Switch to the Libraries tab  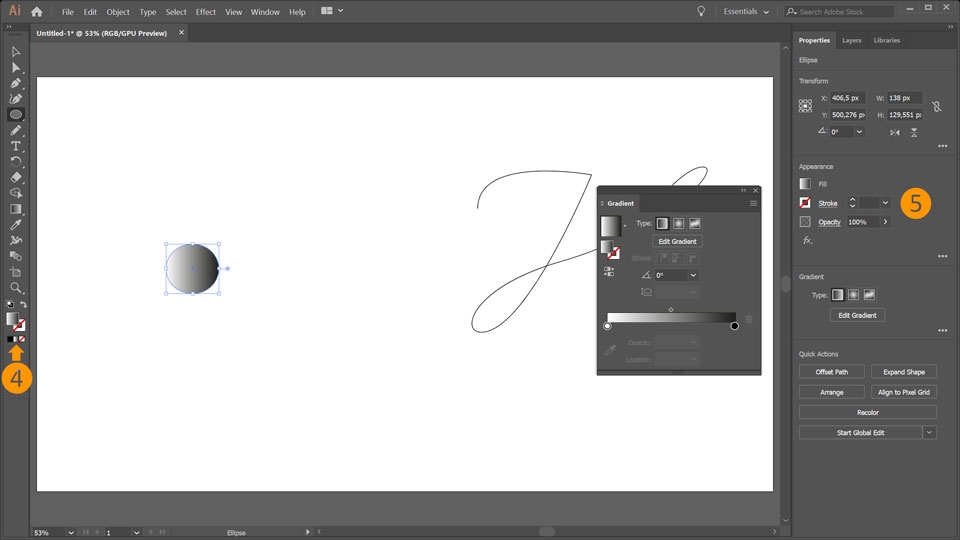tap(887, 40)
